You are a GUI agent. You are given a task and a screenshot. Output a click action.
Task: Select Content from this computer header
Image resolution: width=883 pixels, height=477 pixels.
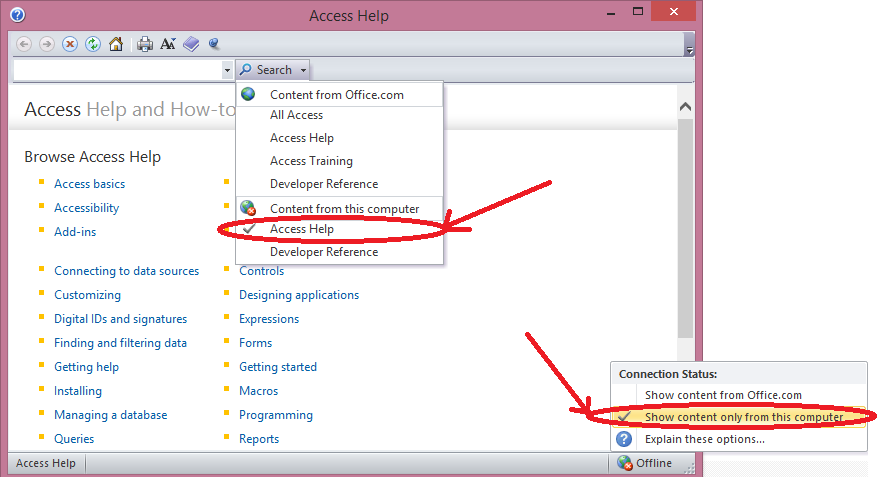pyautogui.click(x=340, y=208)
